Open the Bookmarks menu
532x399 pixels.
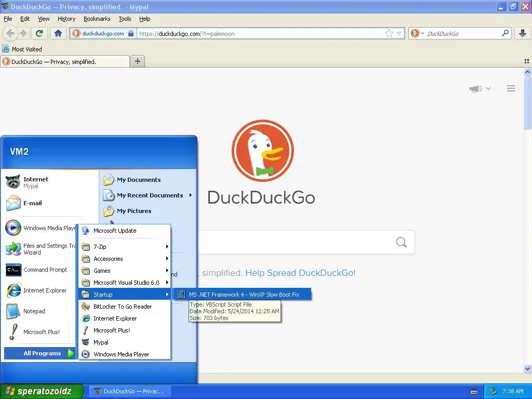97,19
